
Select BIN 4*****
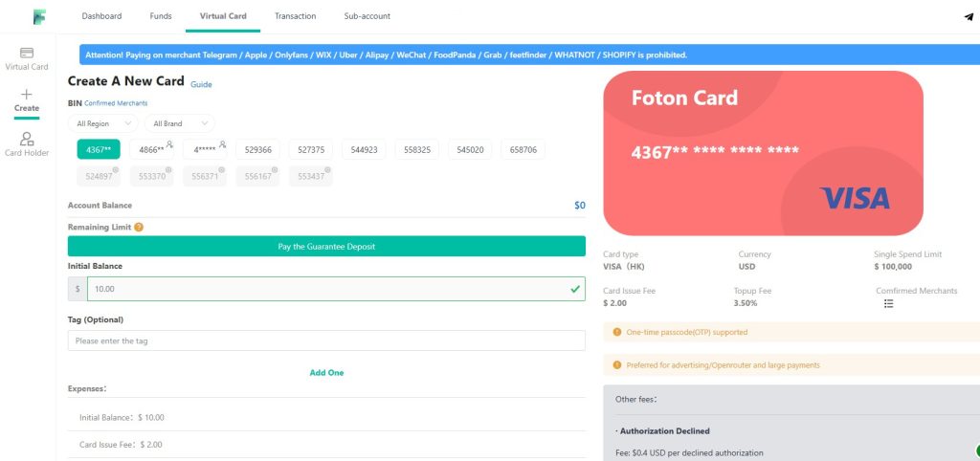click(205, 150)
